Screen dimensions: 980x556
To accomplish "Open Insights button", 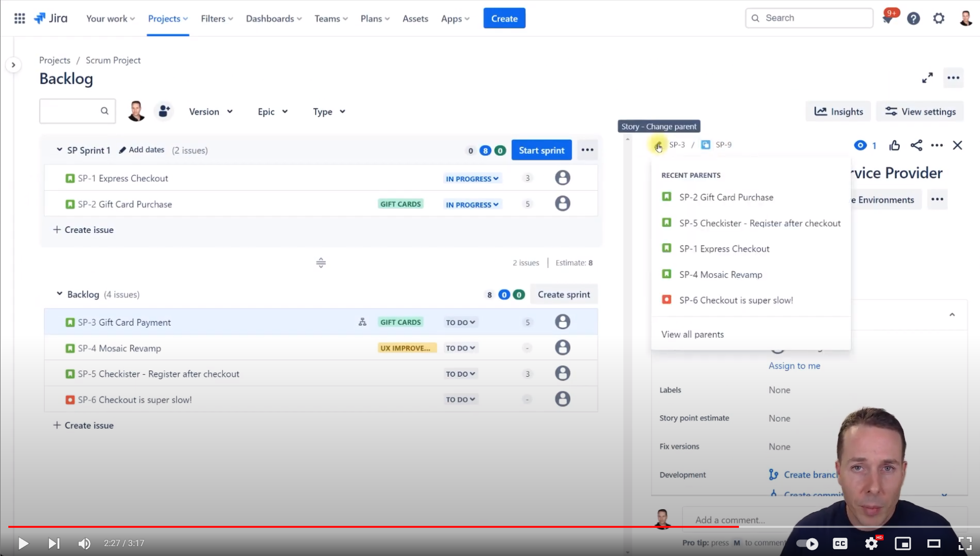I will (838, 112).
